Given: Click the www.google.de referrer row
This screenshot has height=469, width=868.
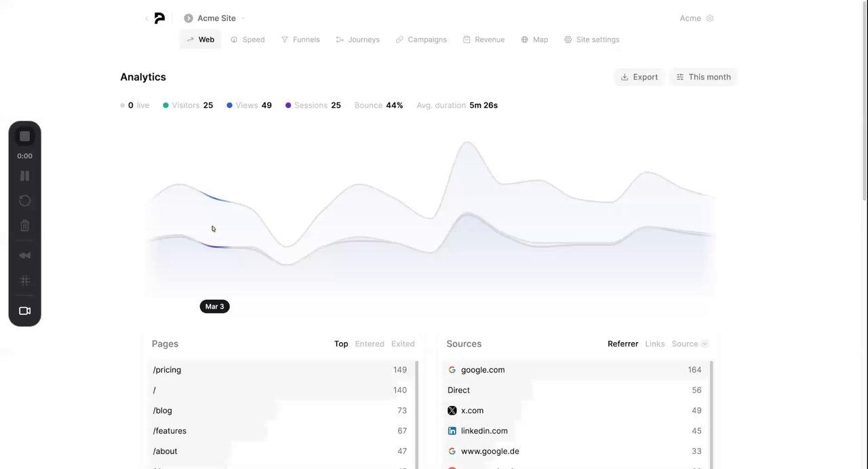Looking at the screenshot, I should 574,451.
